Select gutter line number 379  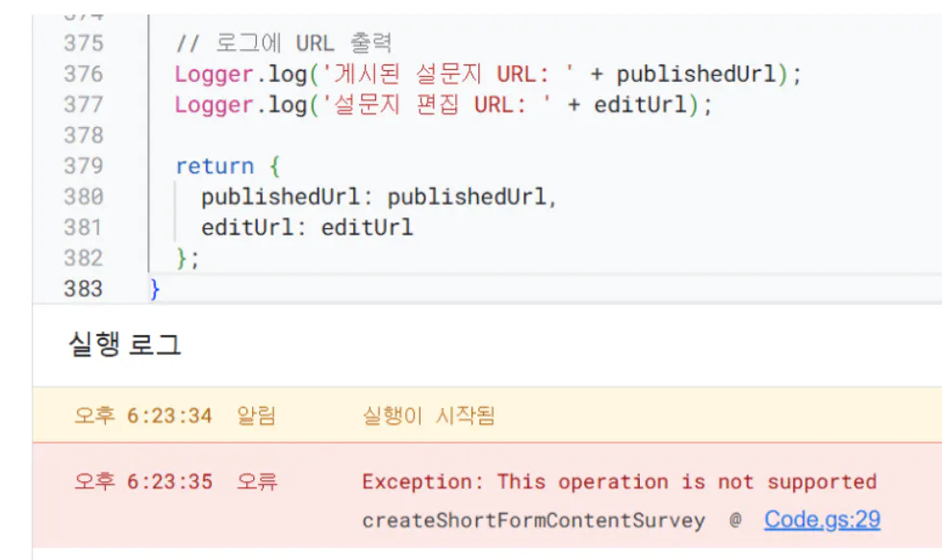point(84,165)
